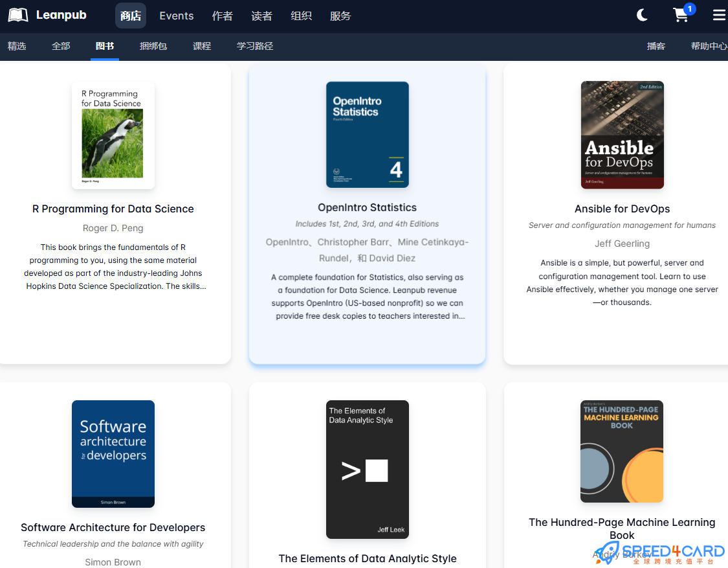Open the 组织 organizations menu
Screen dimensions: 728x568
pos(302,16)
